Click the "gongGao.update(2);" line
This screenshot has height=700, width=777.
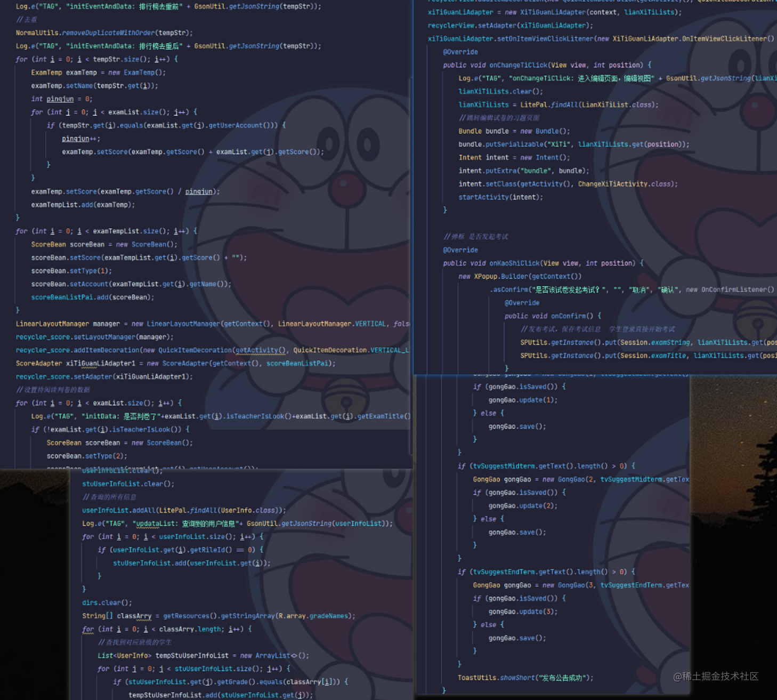523,506
